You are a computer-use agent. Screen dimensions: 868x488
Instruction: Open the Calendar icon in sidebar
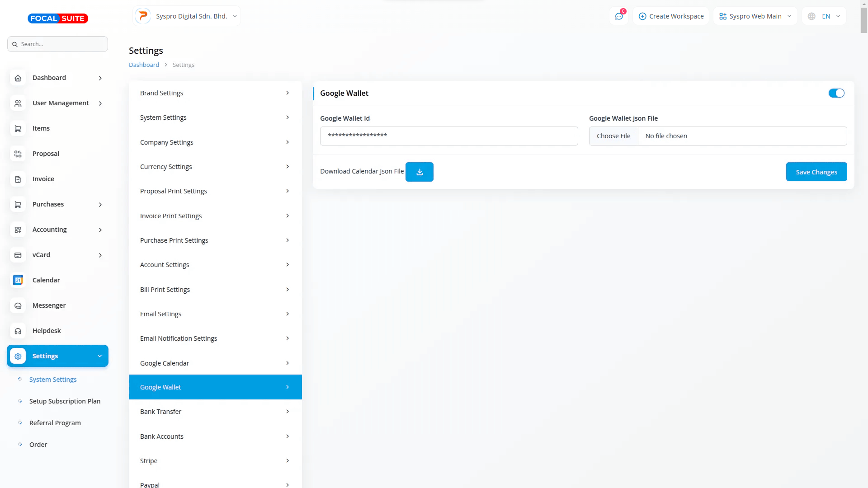click(18, 280)
